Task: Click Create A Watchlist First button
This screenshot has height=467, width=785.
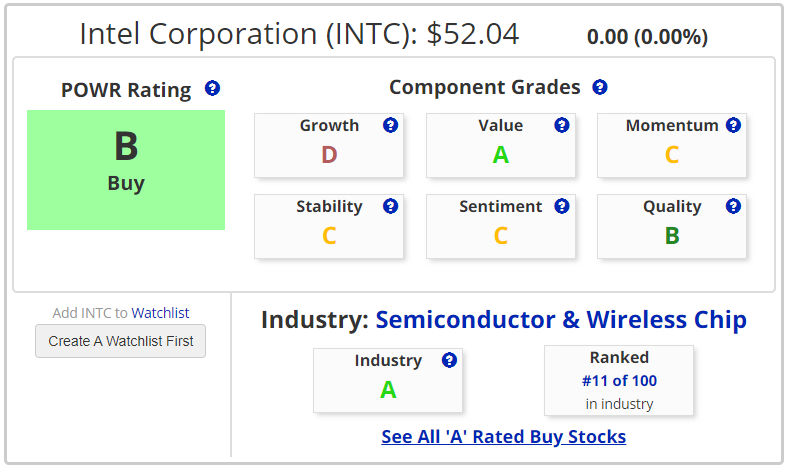Action: [120, 341]
